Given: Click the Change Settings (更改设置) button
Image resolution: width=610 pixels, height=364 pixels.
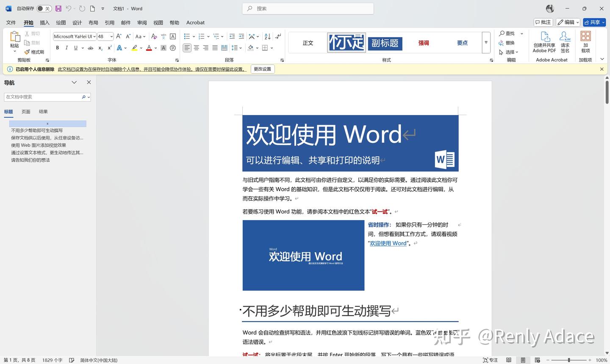Looking at the screenshot, I should click(262, 69).
